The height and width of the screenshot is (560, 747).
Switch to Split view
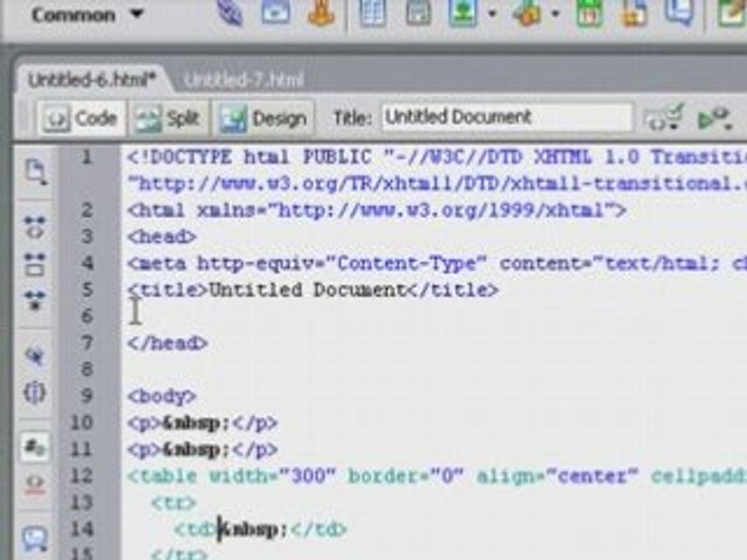click(x=168, y=118)
